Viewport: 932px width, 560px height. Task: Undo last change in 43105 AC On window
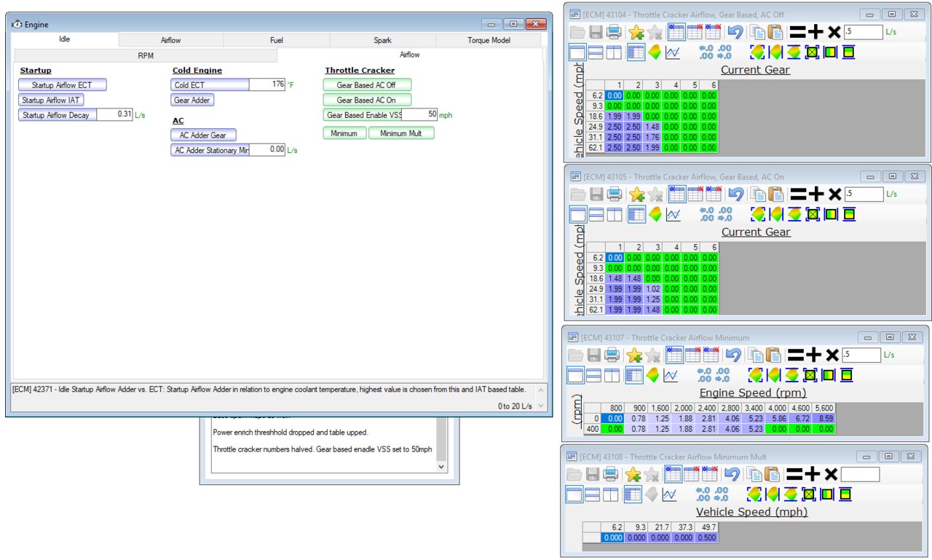coord(735,194)
